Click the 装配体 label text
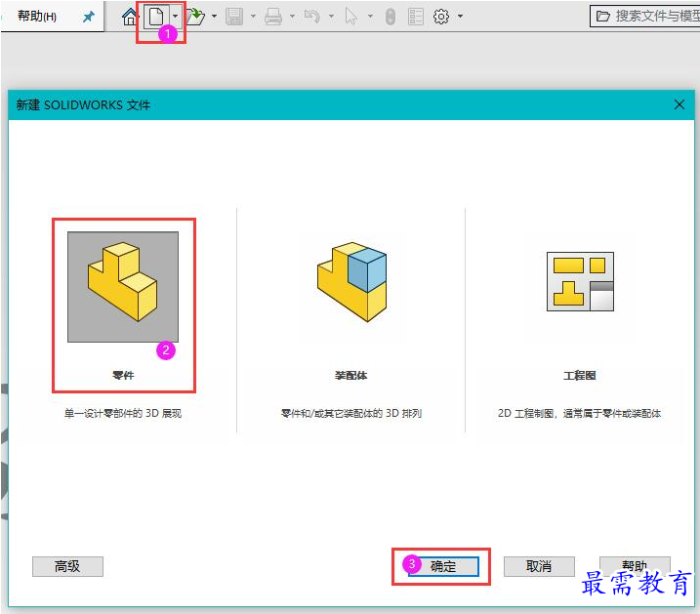 pyautogui.click(x=351, y=375)
